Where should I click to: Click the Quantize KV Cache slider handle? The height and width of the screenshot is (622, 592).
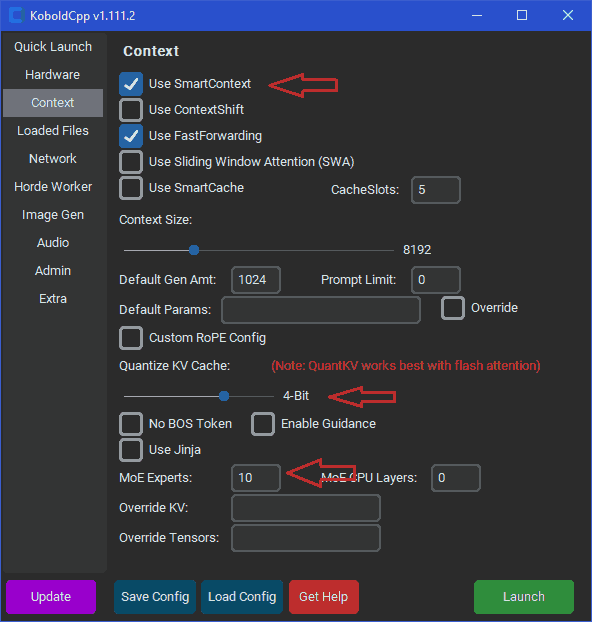224,396
